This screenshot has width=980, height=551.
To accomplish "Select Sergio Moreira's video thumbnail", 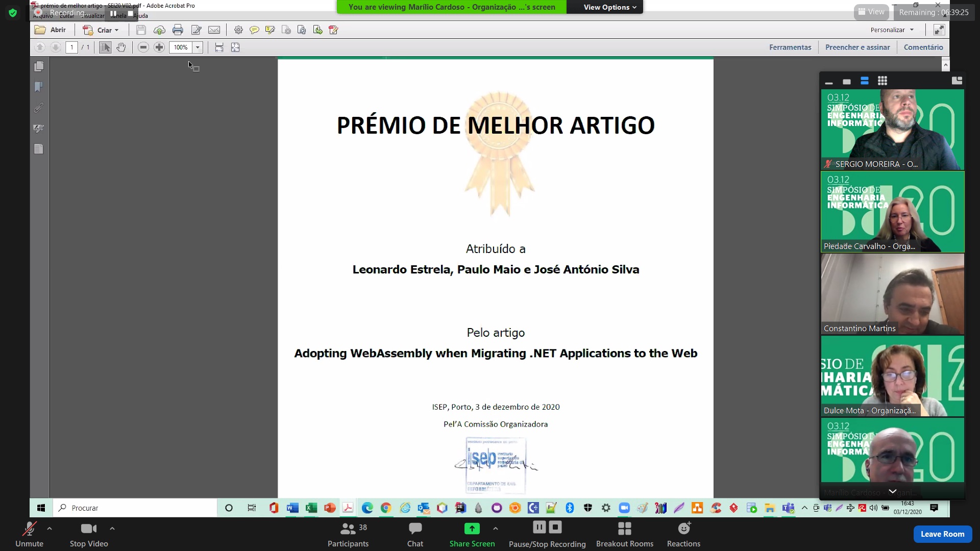I will [x=892, y=130].
